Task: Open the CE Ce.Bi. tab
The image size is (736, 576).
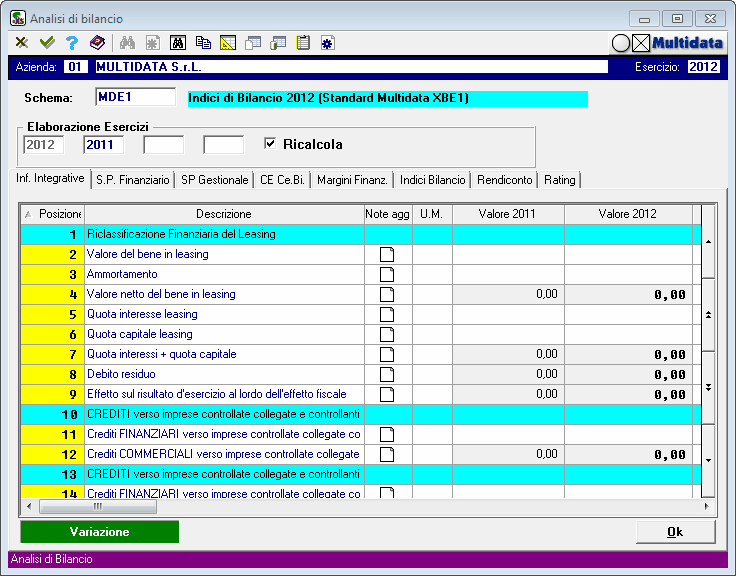Action: click(x=282, y=180)
